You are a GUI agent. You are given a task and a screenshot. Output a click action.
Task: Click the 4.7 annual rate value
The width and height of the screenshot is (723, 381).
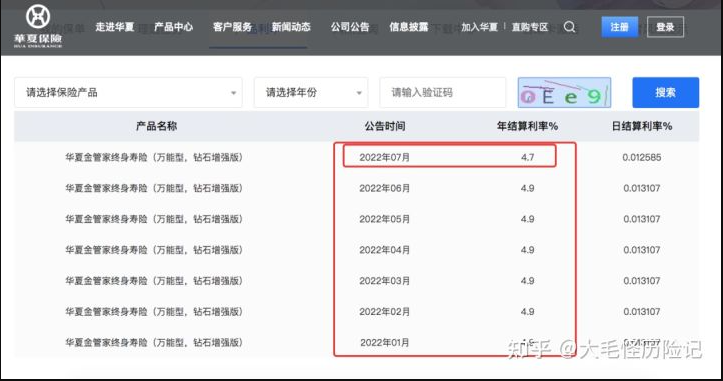tap(527, 157)
